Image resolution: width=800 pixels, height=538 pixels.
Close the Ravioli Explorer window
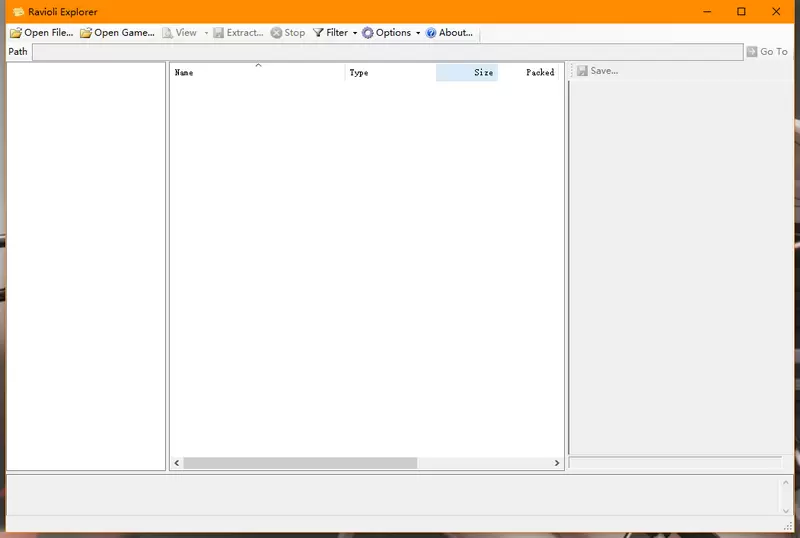click(x=776, y=12)
